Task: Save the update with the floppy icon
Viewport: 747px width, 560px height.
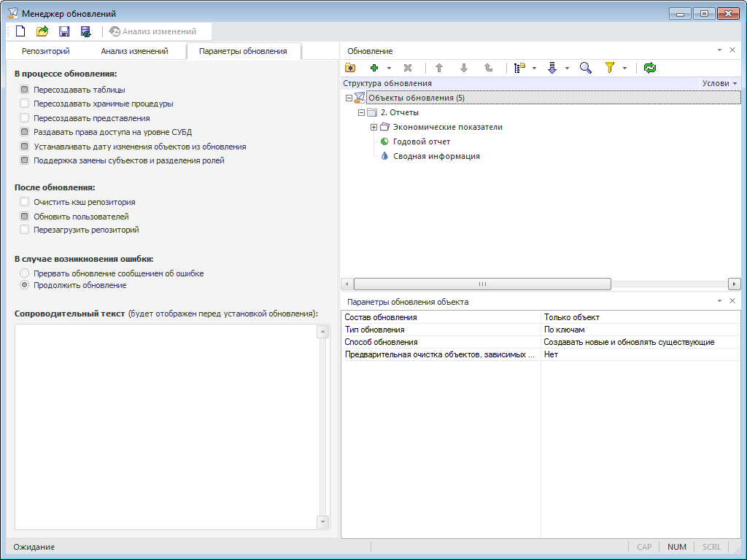Action: coord(64,31)
